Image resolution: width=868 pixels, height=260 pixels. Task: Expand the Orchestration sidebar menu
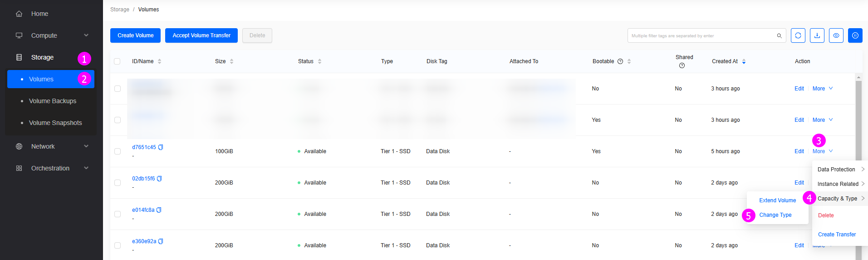86,168
